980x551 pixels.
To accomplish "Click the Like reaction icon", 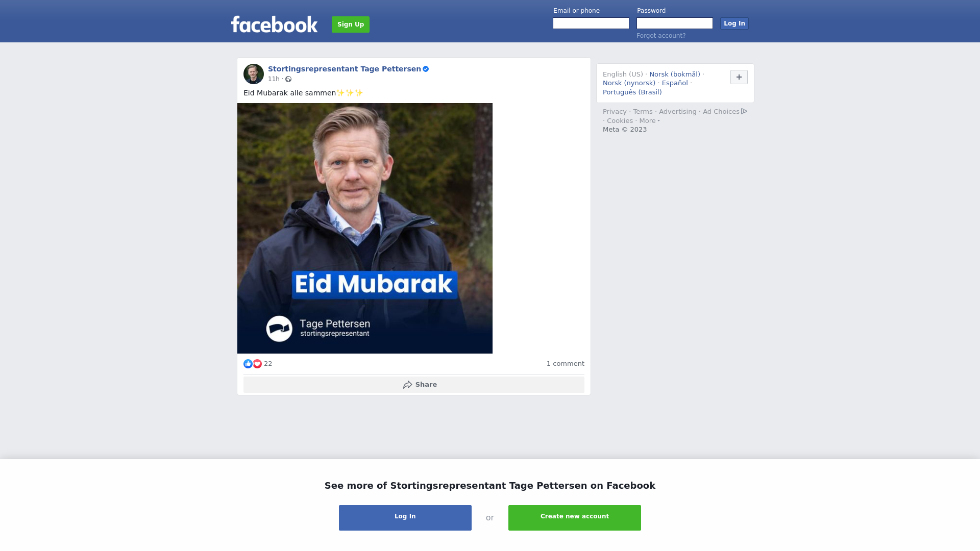I will (248, 364).
